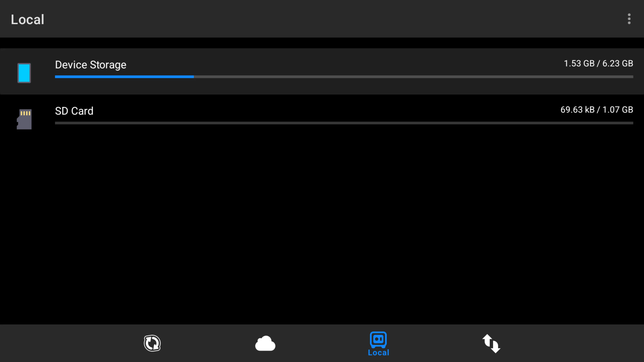Access the three-dot overflow menu
Viewport: 644px width, 362px height.
point(629,19)
